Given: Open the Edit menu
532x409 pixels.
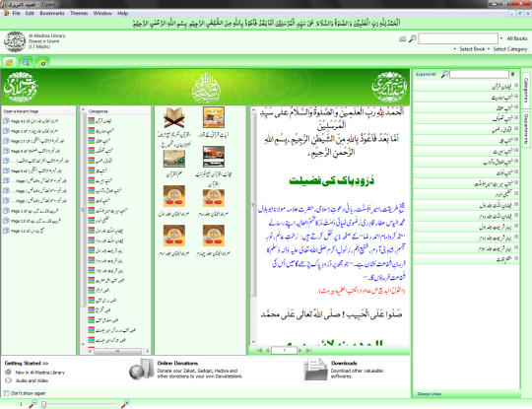Looking at the screenshot, I should click(30, 13).
